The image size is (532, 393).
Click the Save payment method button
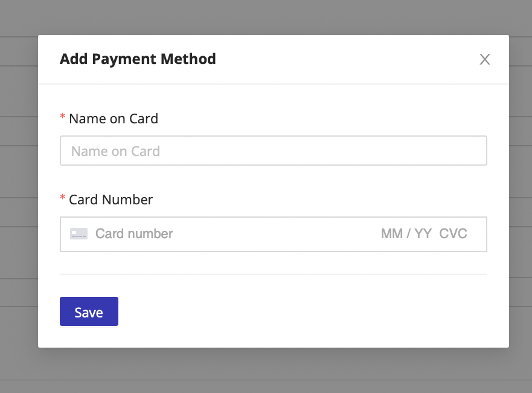[89, 311]
